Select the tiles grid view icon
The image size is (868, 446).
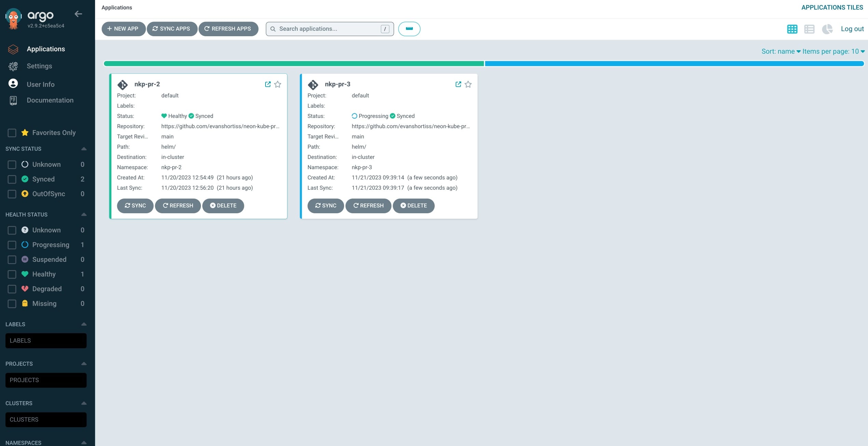click(792, 29)
